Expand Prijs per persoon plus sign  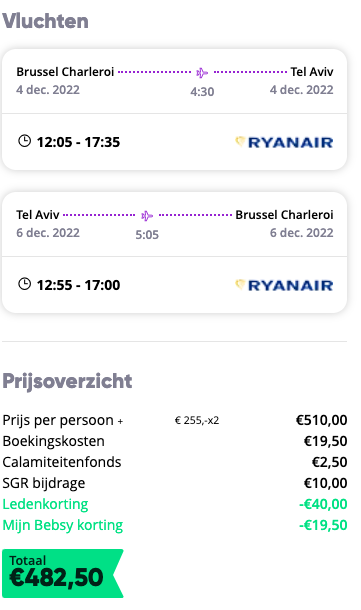(x=121, y=421)
